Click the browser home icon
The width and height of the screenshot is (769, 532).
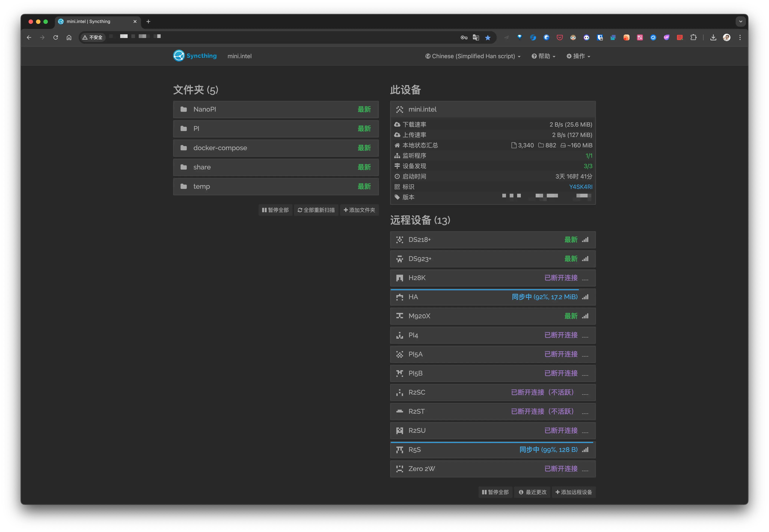(69, 38)
